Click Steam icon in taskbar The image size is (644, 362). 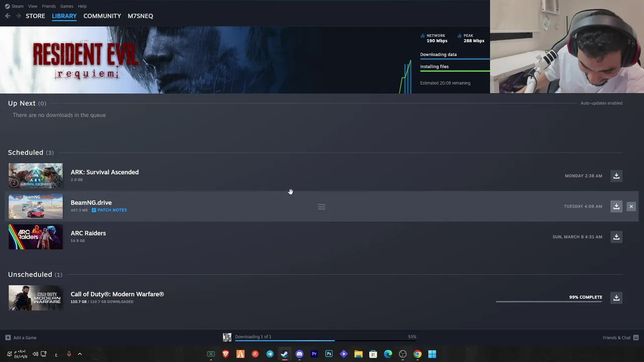284,354
